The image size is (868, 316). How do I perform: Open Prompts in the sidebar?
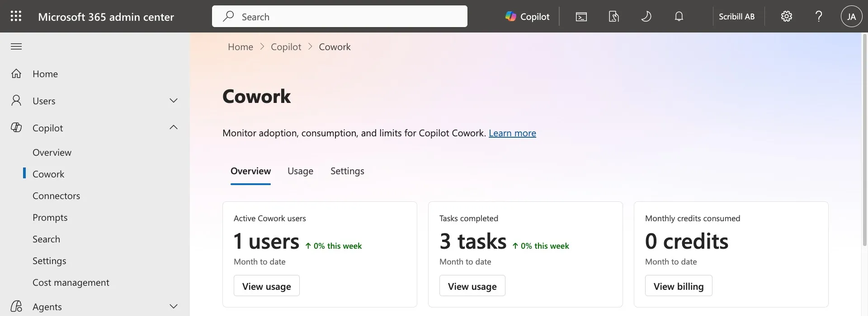pos(50,218)
